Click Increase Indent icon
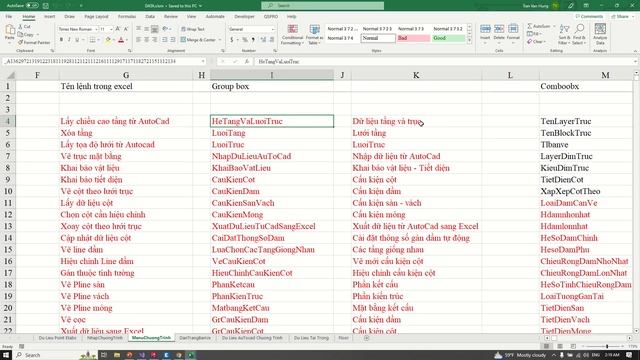This screenshot has width=640, height=360. point(173,40)
